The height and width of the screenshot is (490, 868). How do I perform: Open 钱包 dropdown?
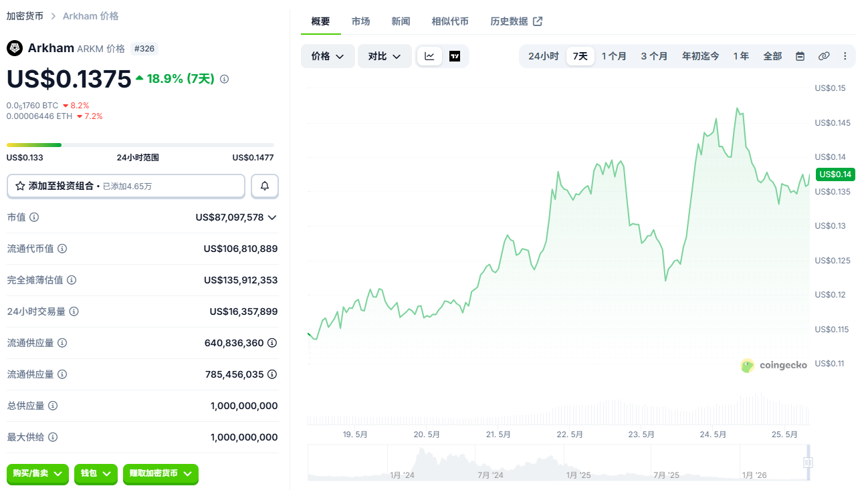[x=96, y=473]
